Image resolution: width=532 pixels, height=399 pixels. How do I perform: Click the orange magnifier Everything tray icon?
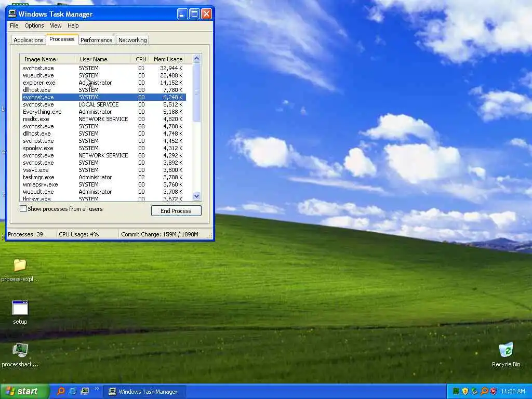point(484,391)
